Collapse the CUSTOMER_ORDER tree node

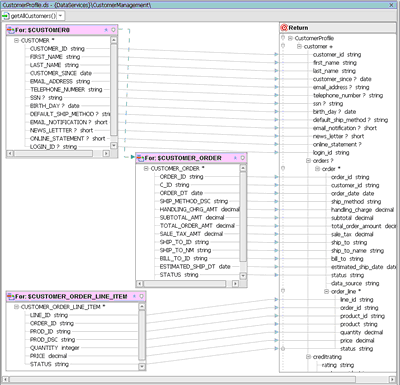point(146,169)
